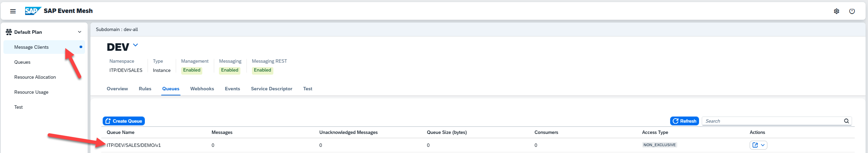Click the Default Plan network icon

point(9,32)
